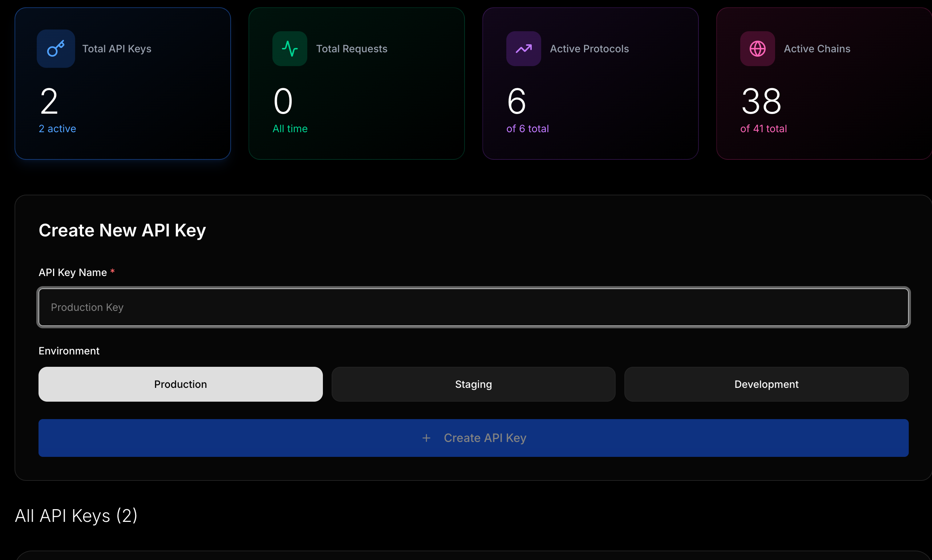932x560 pixels.
Task: Click the key icon on Total API Keys
Action: (x=56, y=49)
